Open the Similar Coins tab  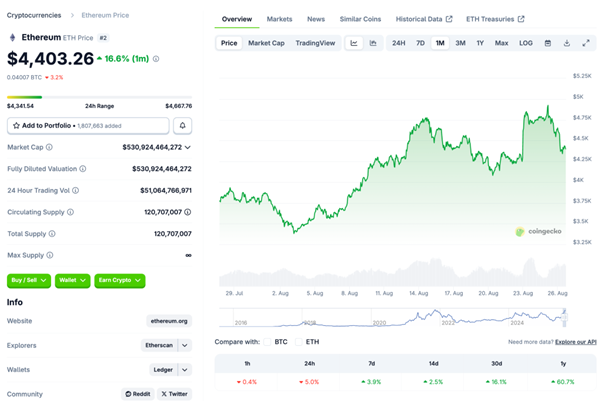pos(360,19)
